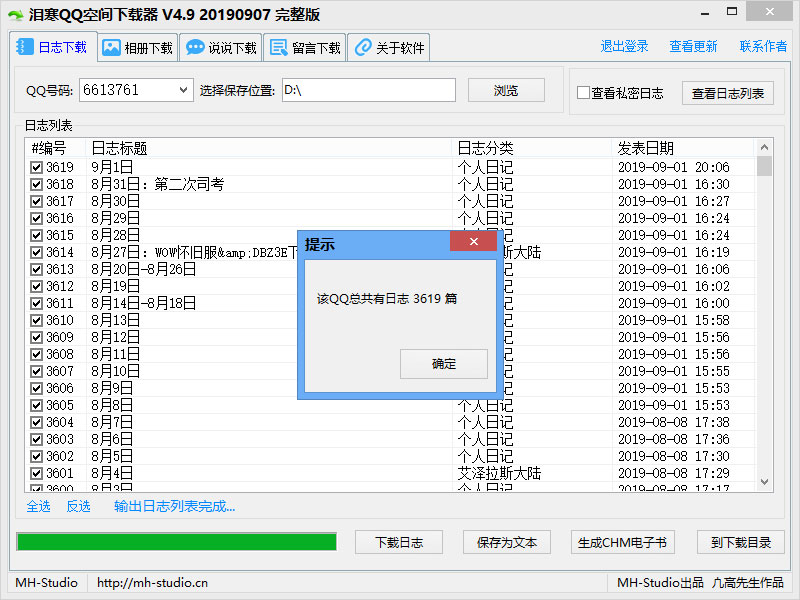Click the 全选 link
Screen dimensions: 800x600
[x=38, y=506]
